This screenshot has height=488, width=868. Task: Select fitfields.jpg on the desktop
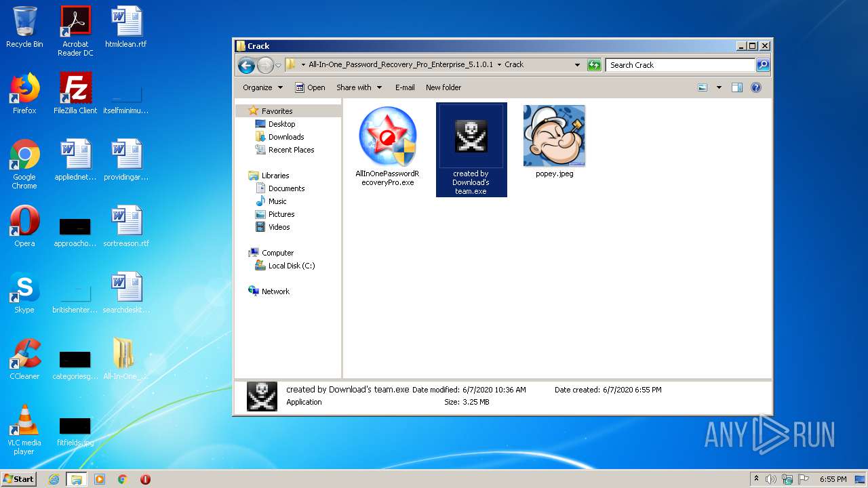coord(75,431)
